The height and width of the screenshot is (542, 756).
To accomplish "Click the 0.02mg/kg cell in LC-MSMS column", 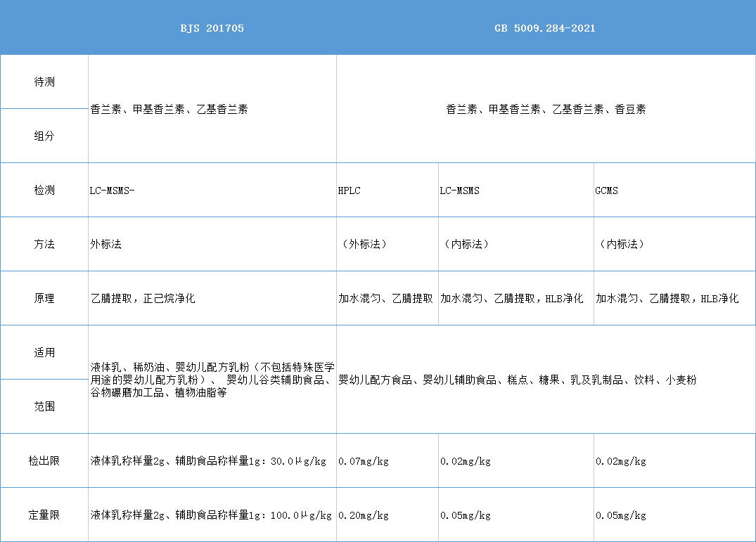I will point(516,460).
